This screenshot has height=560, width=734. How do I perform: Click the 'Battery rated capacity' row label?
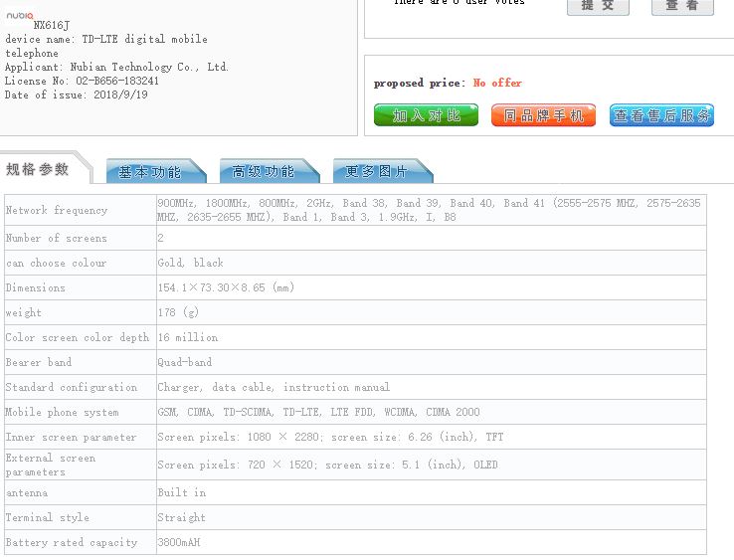pyautogui.click(x=72, y=542)
